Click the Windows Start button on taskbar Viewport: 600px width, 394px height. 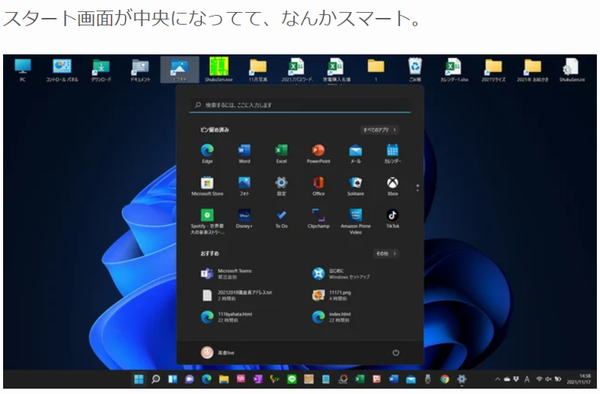(139, 379)
